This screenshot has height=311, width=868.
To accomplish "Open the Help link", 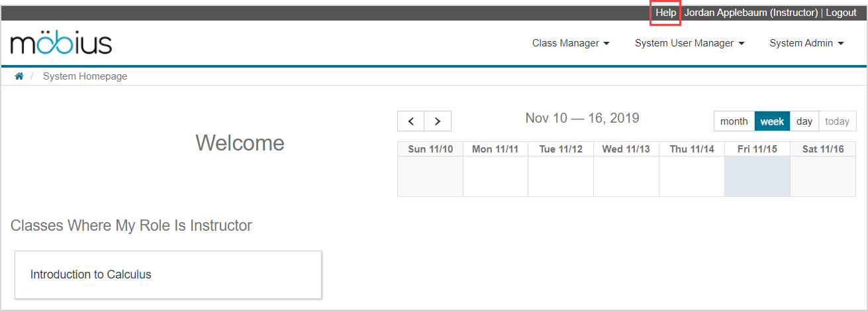I will (x=665, y=13).
